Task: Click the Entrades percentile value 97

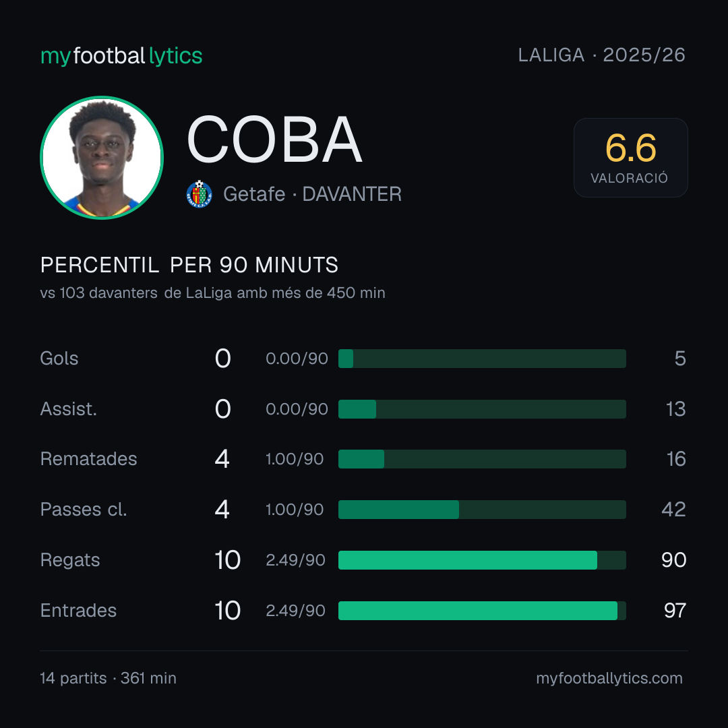Action: pyautogui.click(x=675, y=611)
